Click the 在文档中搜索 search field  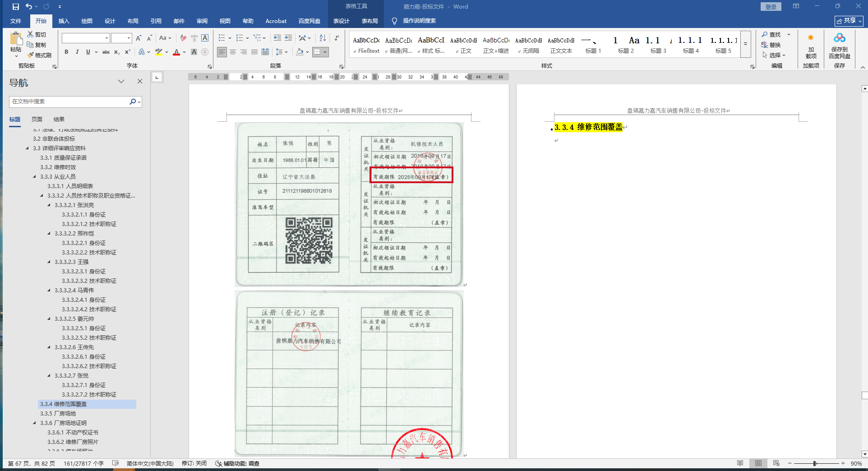click(x=69, y=102)
